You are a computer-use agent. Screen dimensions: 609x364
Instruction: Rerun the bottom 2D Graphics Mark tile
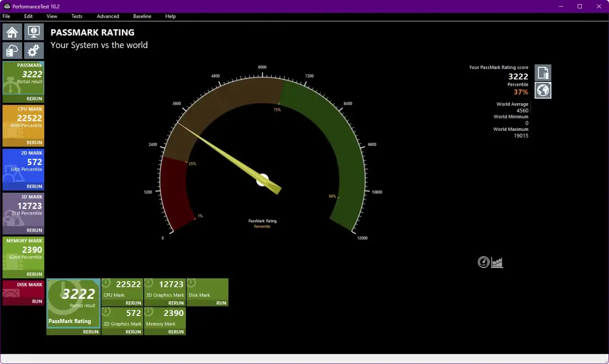(133, 332)
